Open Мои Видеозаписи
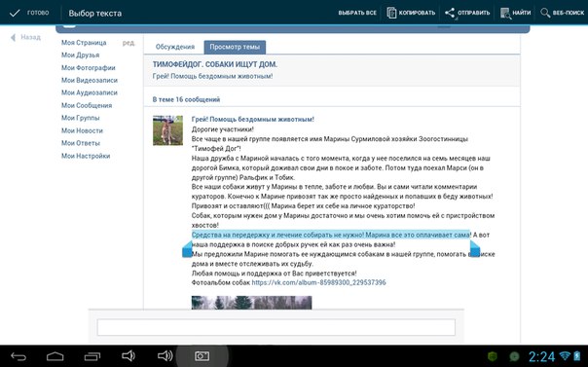588x367 pixels. click(x=90, y=80)
